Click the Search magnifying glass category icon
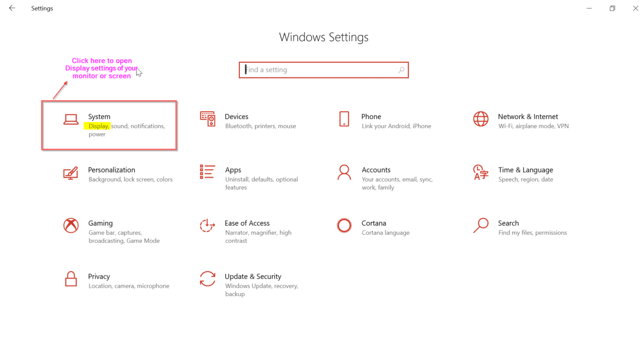The image size is (644, 344). pos(481,226)
